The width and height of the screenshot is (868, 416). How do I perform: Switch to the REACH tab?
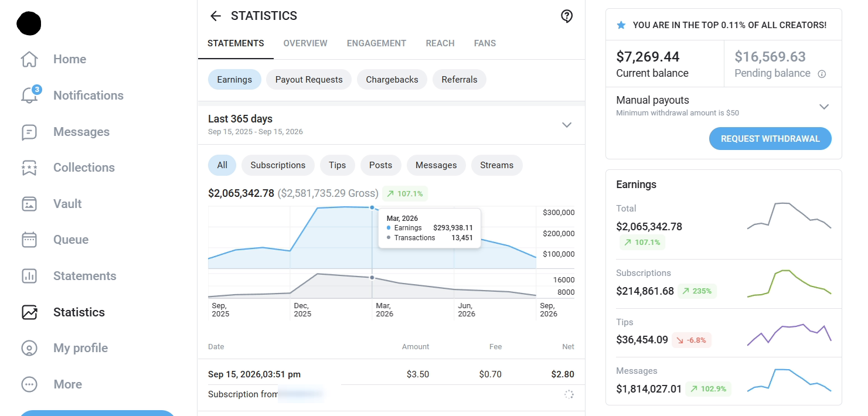(x=440, y=43)
